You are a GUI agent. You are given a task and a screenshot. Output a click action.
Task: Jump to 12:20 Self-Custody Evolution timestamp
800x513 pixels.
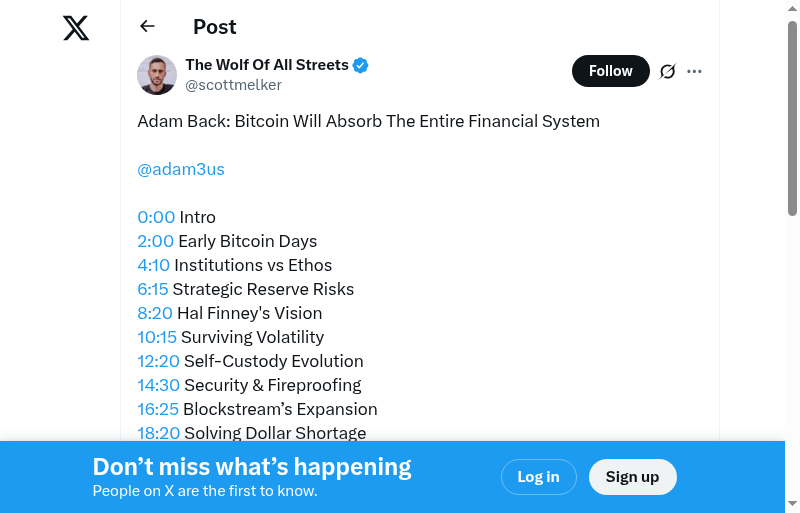158,361
